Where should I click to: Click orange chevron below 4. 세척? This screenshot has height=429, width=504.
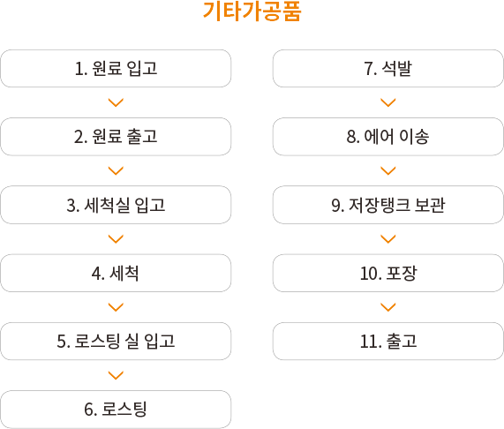[x=116, y=307]
